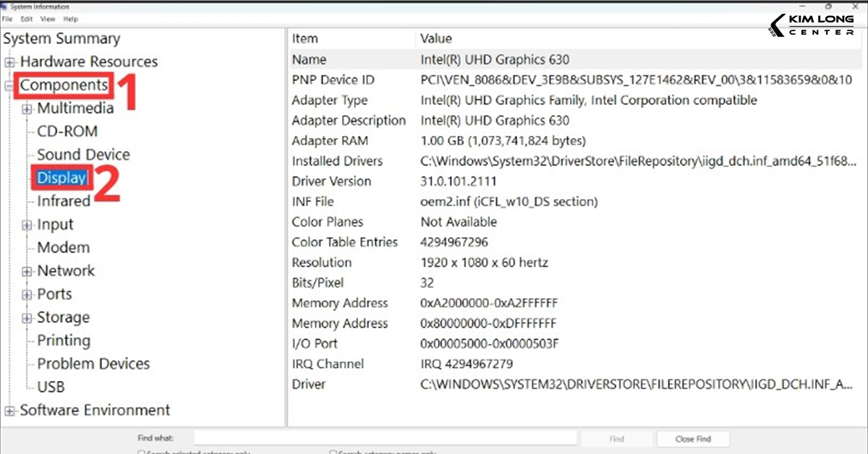Open the File menu
The image size is (868, 454).
coord(8,19)
